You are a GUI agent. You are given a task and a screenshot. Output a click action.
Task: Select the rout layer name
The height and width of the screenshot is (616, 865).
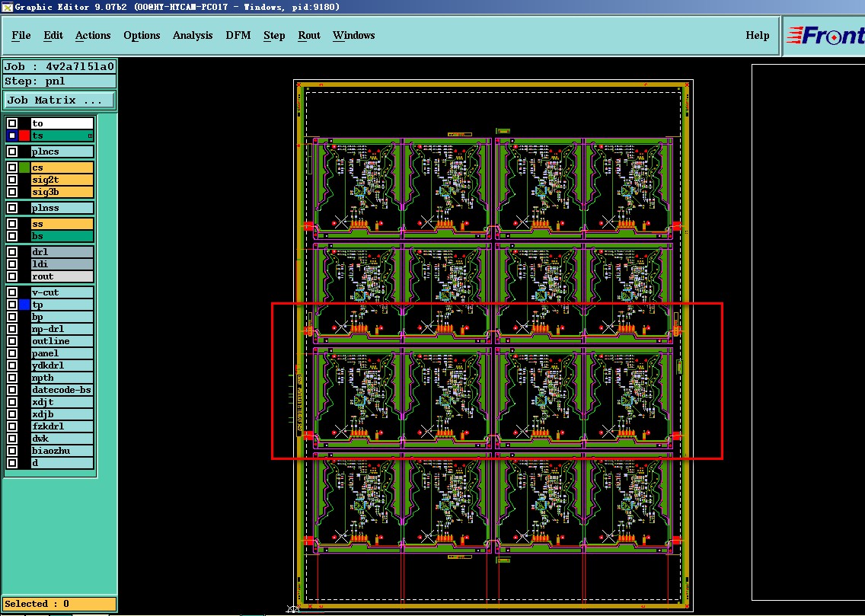62,276
